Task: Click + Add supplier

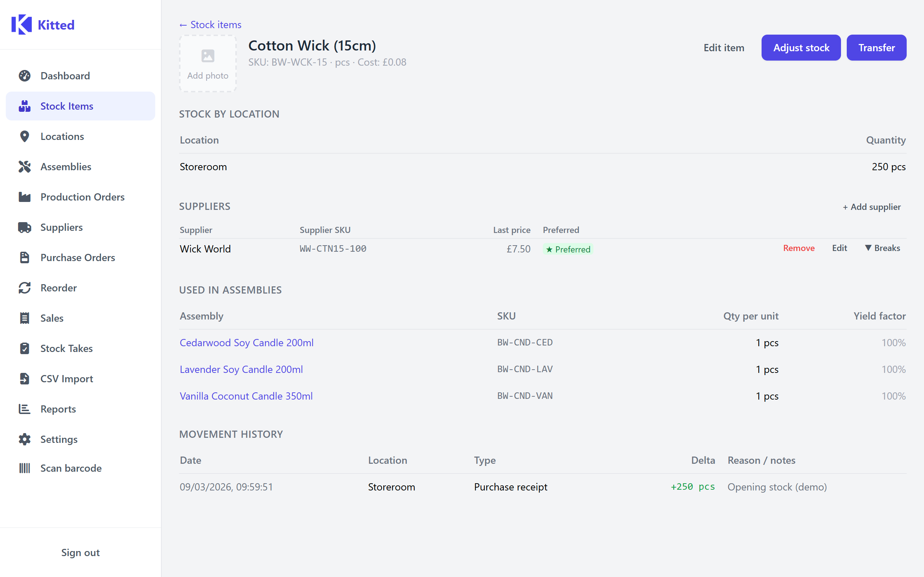Action: (x=872, y=207)
